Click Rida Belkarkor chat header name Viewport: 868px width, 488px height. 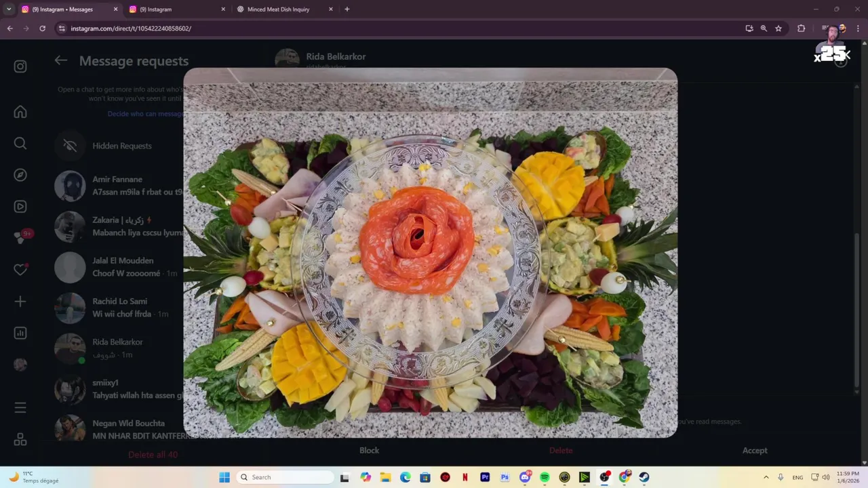pos(336,56)
